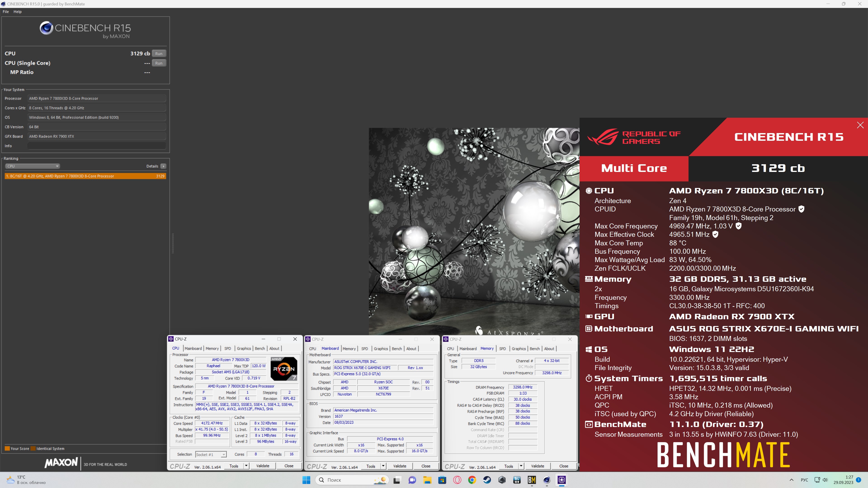Open the File menu in Cinebench
The image size is (868, 488).
point(6,12)
